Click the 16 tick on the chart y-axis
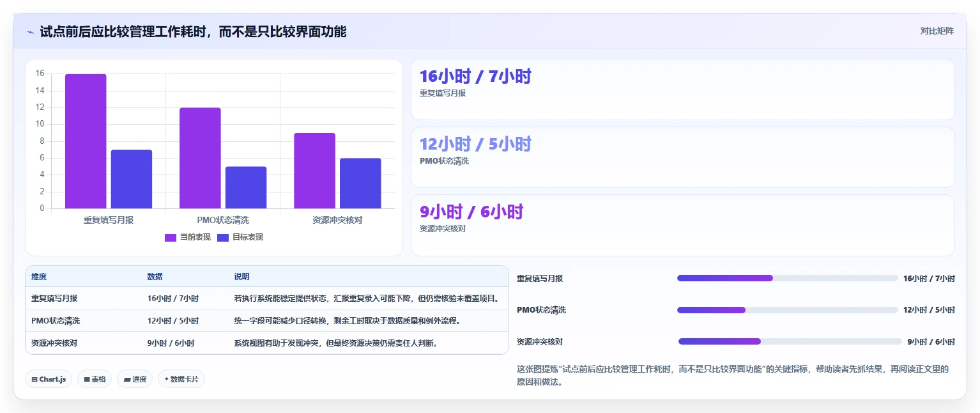Image resolution: width=980 pixels, height=413 pixels. [x=40, y=74]
